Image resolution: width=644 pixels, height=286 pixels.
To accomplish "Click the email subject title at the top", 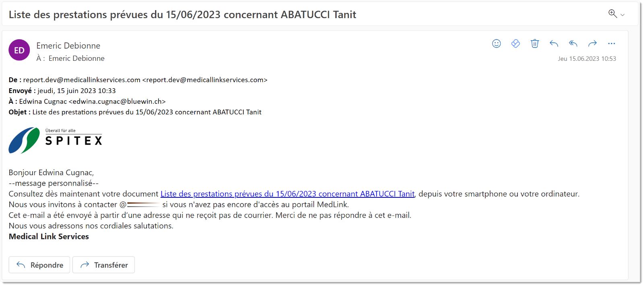I will [x=182, y=15].
